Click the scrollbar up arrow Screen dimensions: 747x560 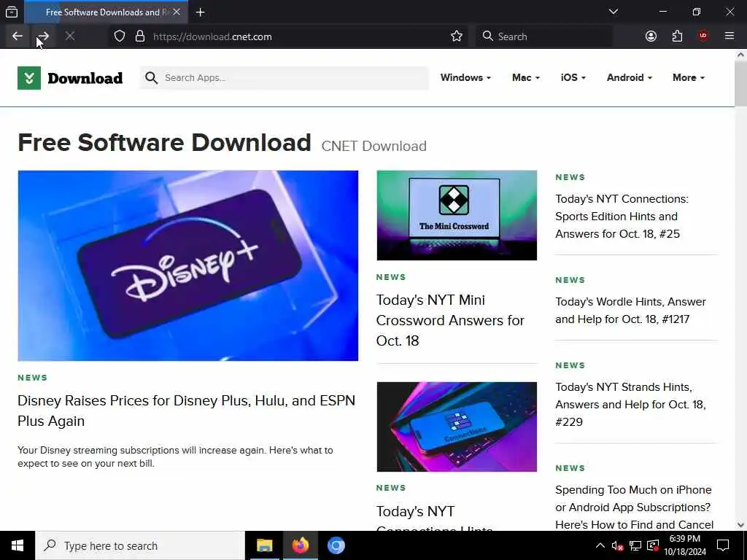coord(740,55)
